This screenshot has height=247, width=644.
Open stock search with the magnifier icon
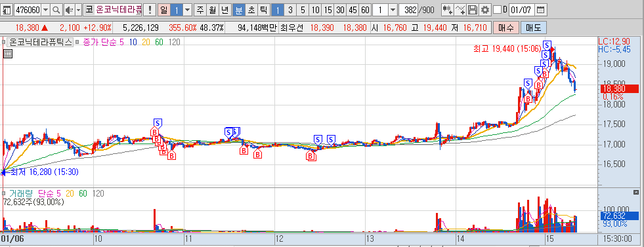tap(56, 9)
